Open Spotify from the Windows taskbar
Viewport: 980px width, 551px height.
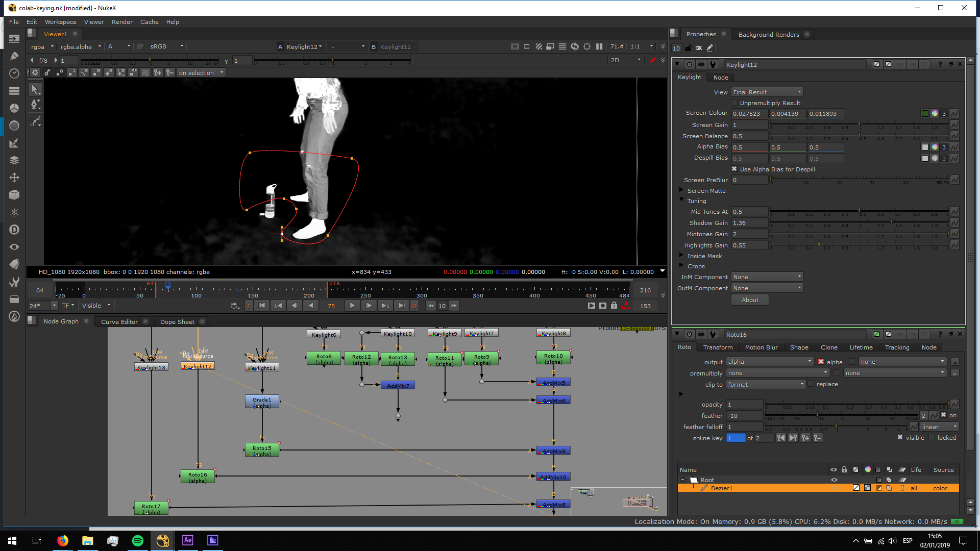(x=138, y=540)
